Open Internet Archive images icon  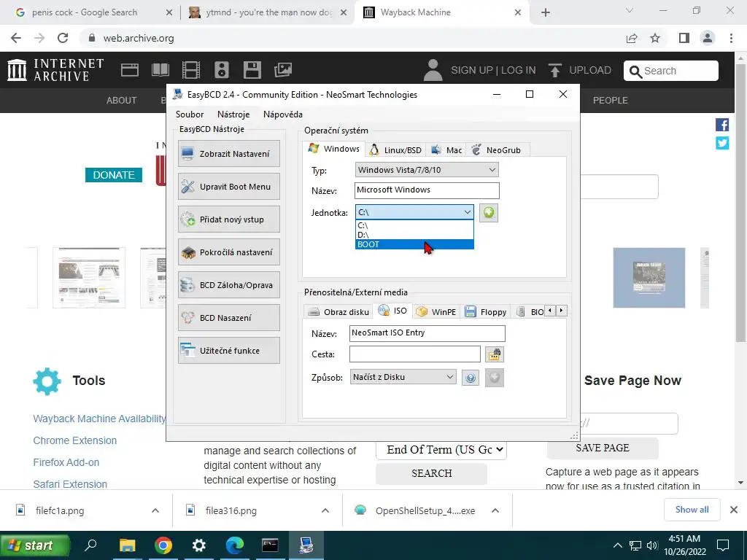point(283,70)
